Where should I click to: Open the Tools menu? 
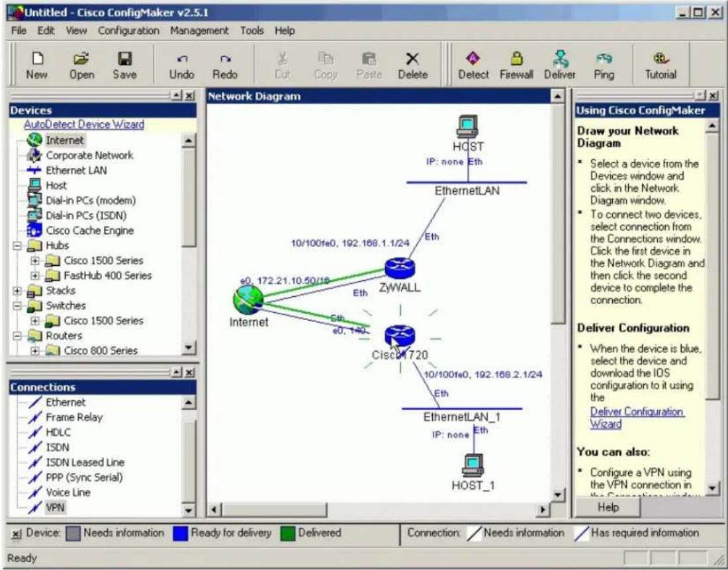252,30
